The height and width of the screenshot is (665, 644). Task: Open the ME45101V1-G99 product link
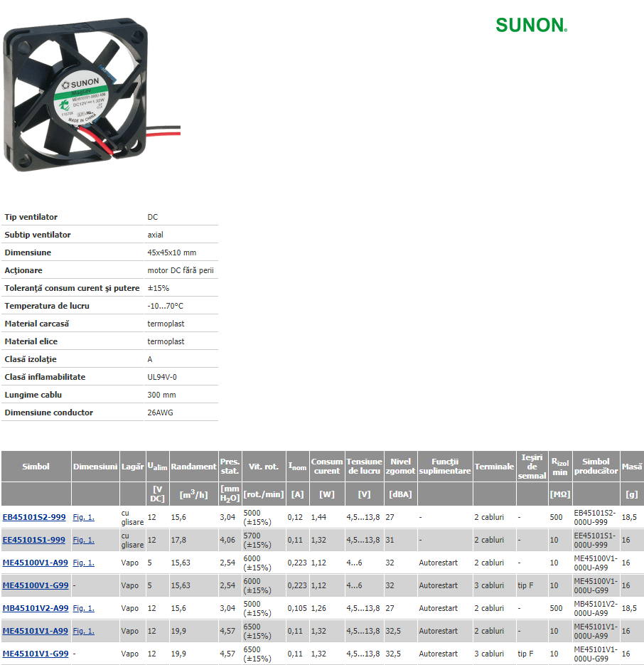point(36,654)
